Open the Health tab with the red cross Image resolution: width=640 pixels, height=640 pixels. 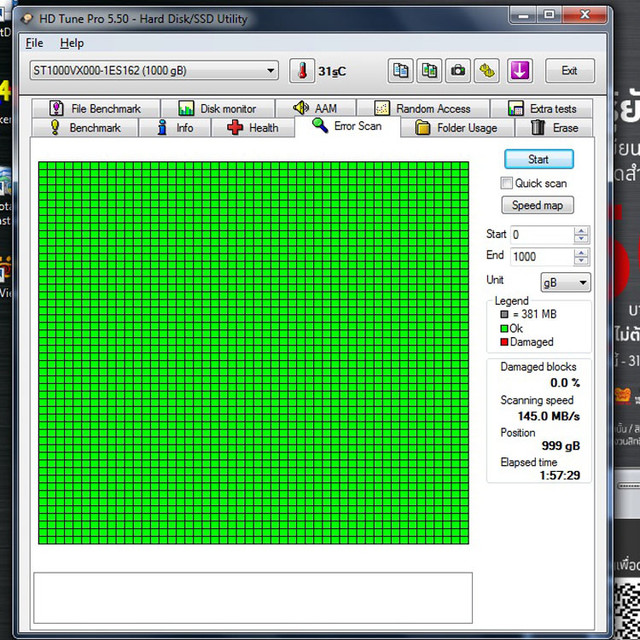tap(252, 128)
